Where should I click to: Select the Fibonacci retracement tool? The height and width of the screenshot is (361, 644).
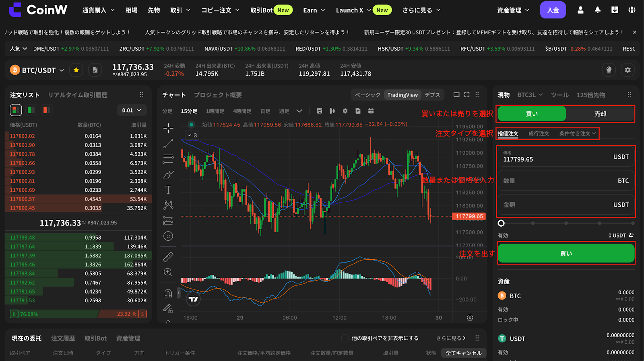tap(168, 159)
